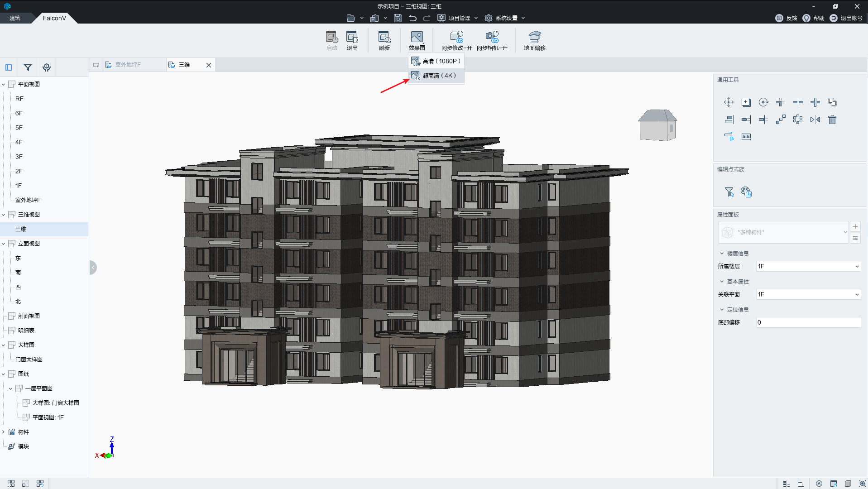Click the 地面偏移 ground offset icon
The height and width of the screenshot is (489, 868).
pyautogui.click(x=534, y=40)
